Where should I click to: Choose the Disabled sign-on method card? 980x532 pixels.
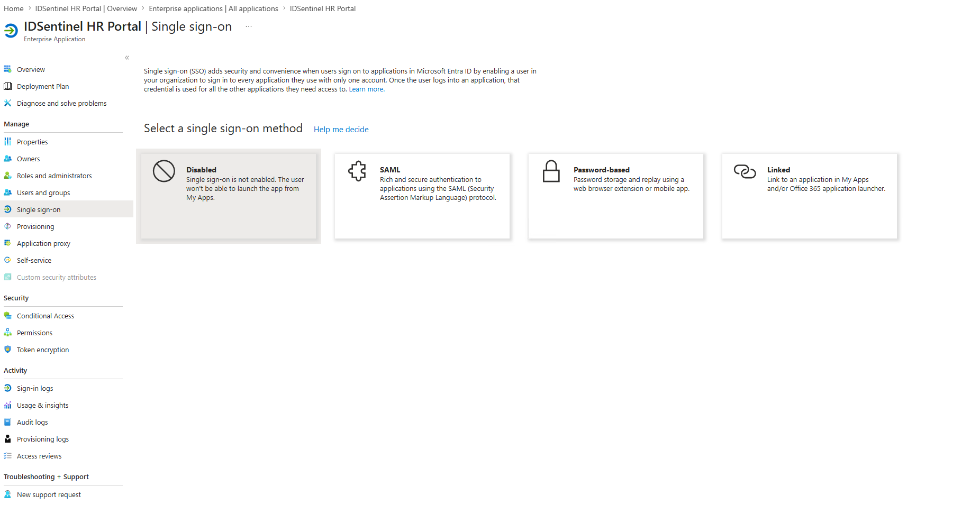click(229, 196)
